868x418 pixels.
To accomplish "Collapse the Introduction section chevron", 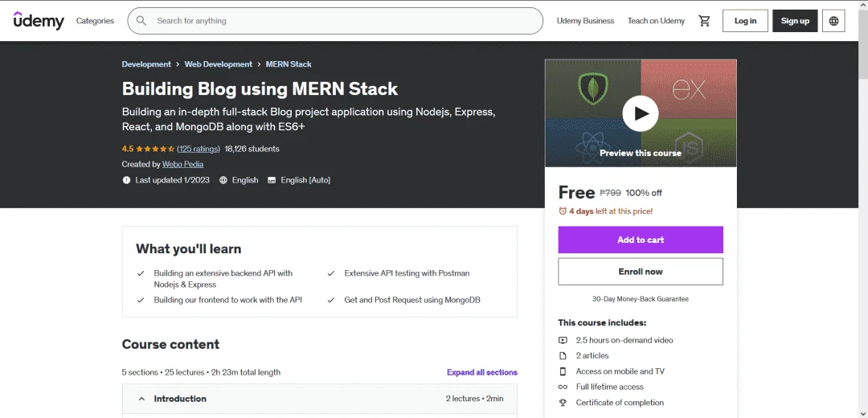I will pos(141,399).
